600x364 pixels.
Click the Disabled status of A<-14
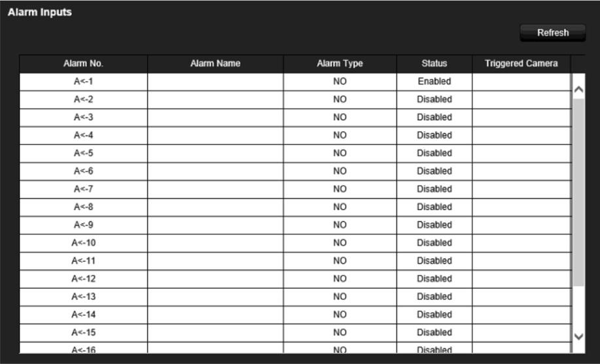point(434,315)
